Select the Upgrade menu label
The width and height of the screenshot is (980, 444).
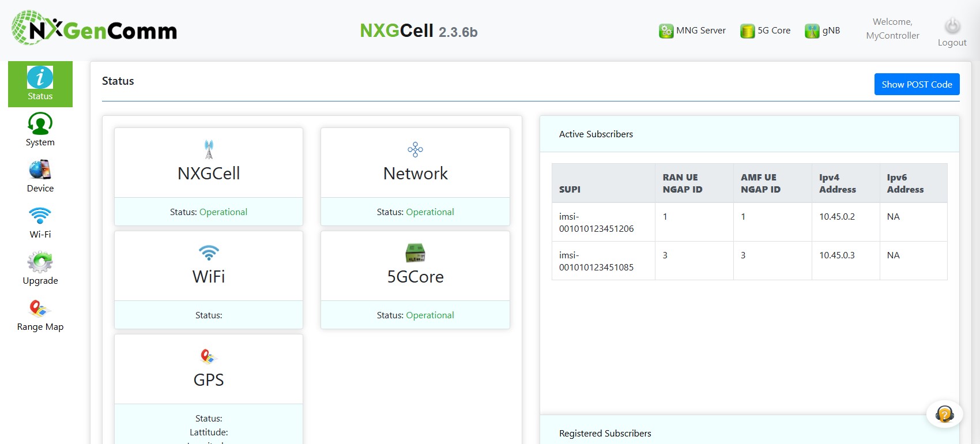tap(40, 281)
